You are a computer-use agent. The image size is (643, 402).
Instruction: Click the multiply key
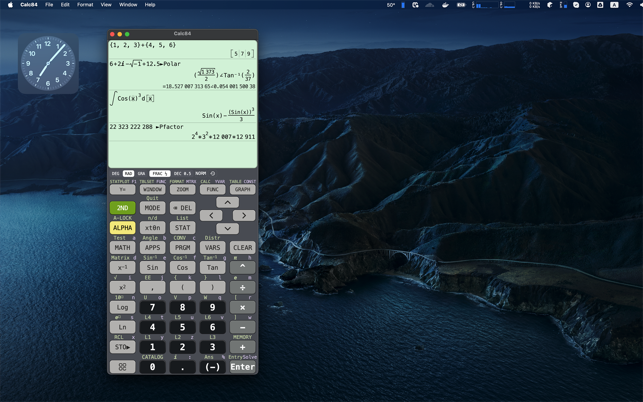click(x=242, y=307)
